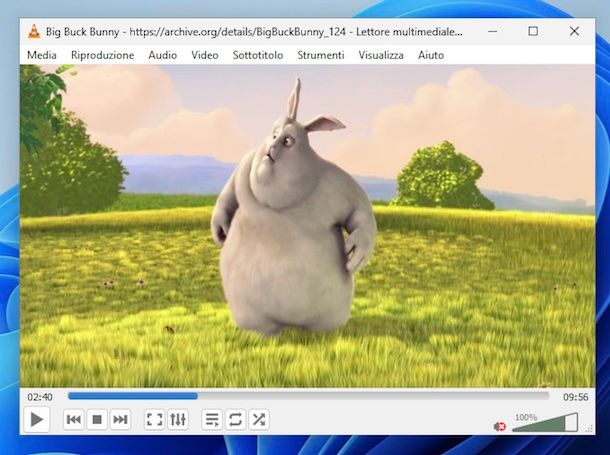Open the Aiuto menu
The image size is (610, 455).
click(x=431, y=55)
